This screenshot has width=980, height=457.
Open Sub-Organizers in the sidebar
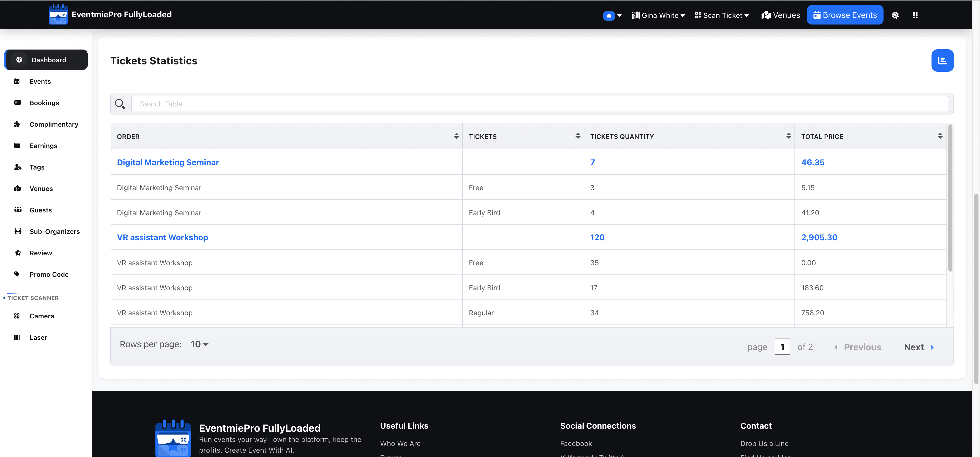55,231
